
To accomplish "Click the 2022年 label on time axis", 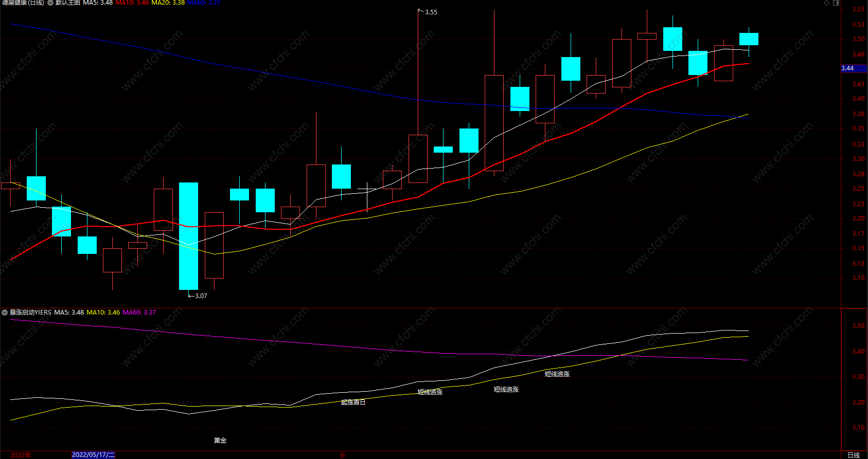I will pyautogui.click(x=21, y=455).
